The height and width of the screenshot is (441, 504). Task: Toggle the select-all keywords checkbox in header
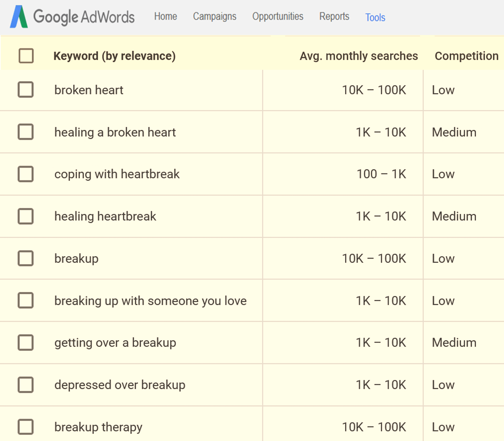[26, 56]
